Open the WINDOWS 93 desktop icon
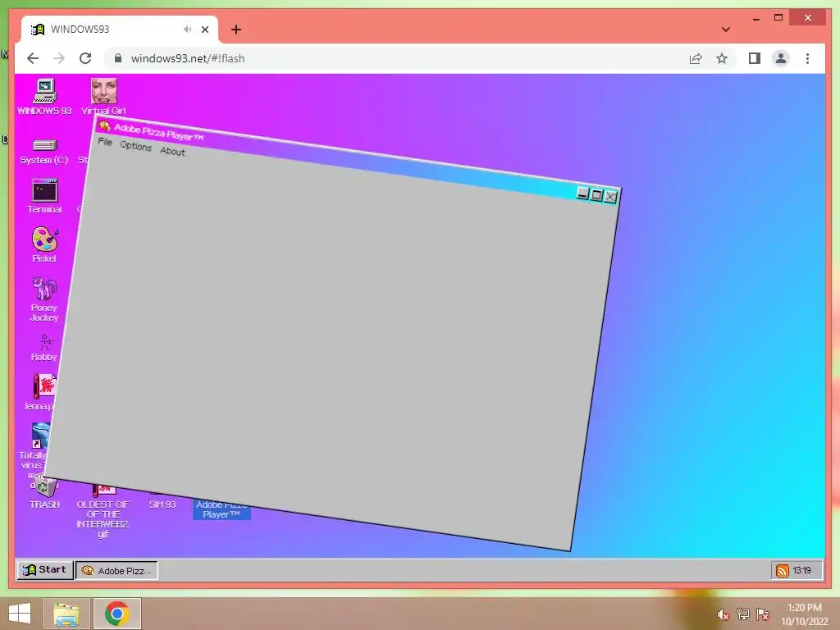This screenshot has height=630, width=840. click(x=44, y=97)
